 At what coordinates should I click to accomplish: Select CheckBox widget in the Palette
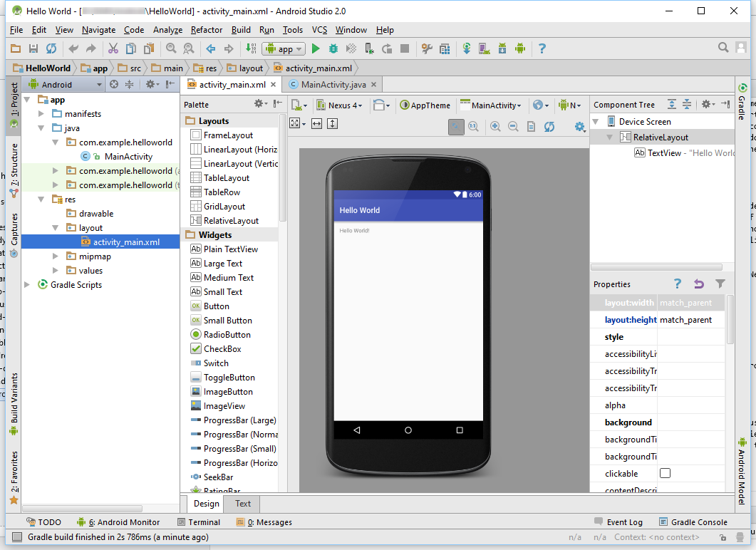point(222,349)
